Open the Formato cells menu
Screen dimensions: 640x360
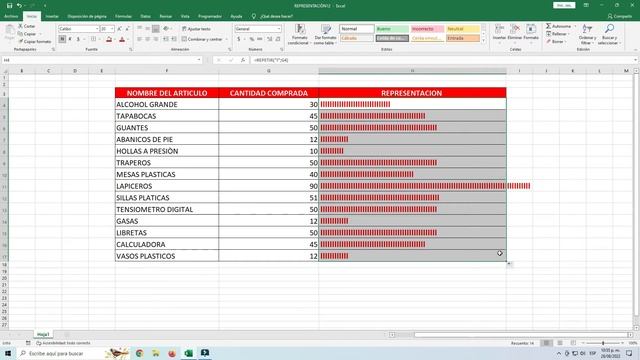tap(531, 32)
